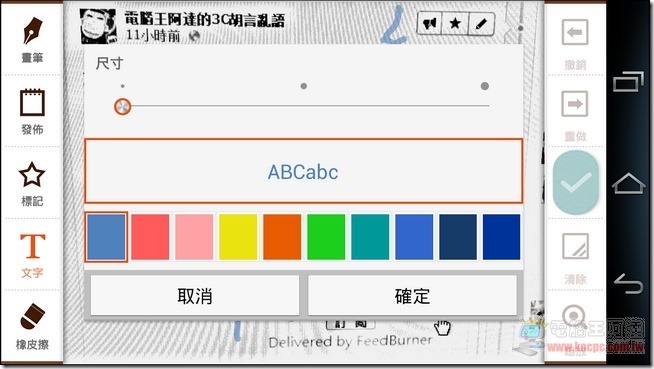654x369 pixels.
Task: Tap the star icon in post header
Action: [x=455, y=23]
